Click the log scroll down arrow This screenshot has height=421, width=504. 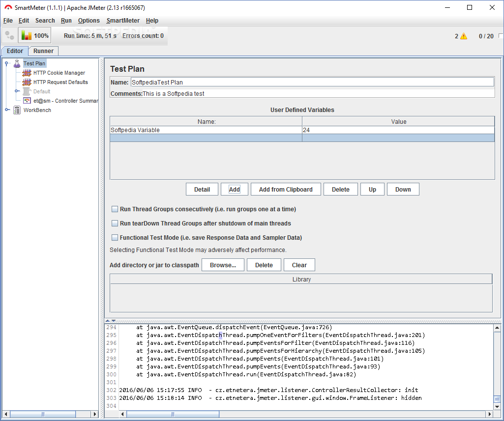pos(497,407)
